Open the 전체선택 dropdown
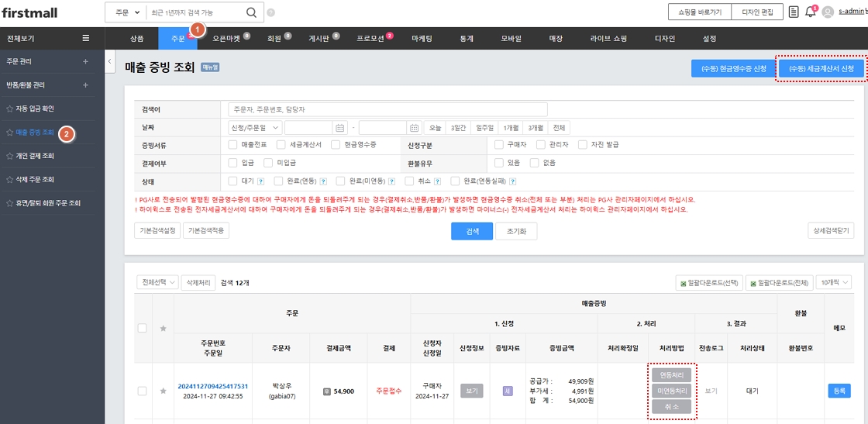This screenshot has height=424, width=868. tap(158, 282)
